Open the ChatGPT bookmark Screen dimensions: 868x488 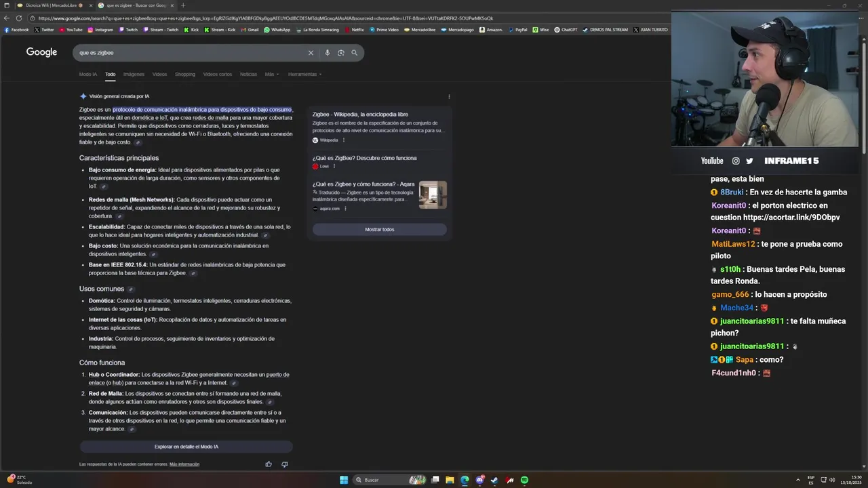click(x=566, y=30)
